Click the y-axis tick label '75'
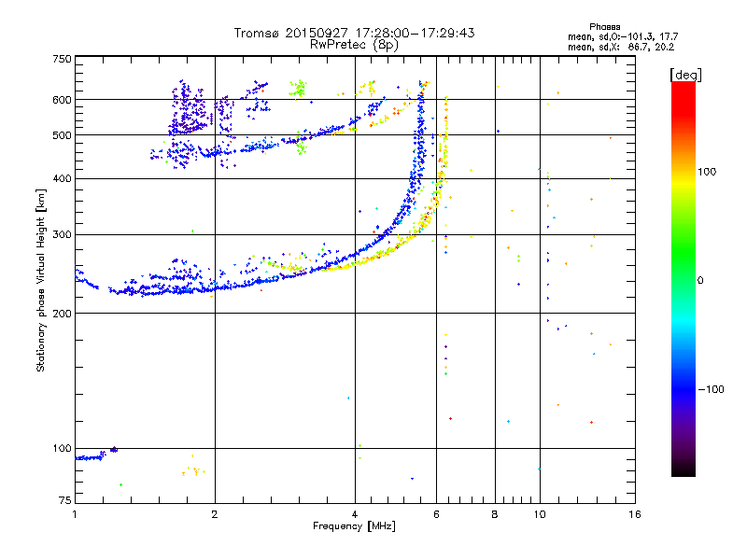The image size is (747, 560). [x=65, y=500]
